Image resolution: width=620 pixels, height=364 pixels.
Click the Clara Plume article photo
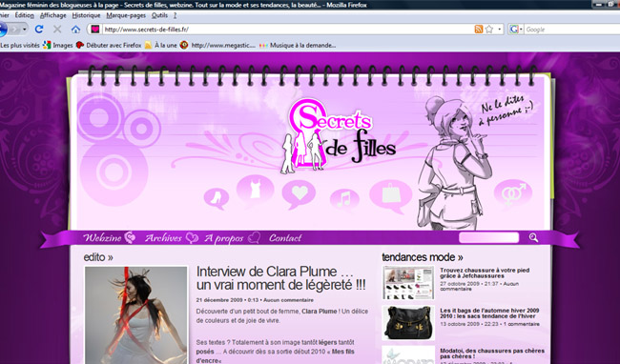click(x=136, y=315)
